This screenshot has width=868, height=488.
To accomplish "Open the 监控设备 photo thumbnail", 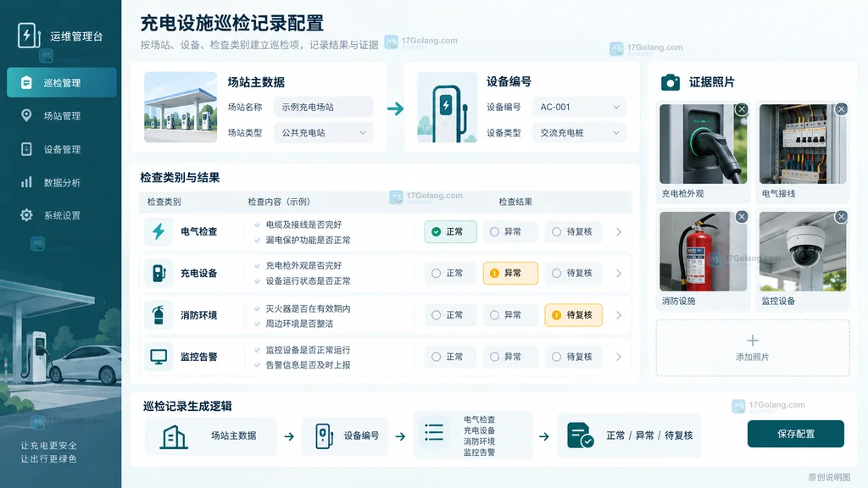I will click(803, 251).
